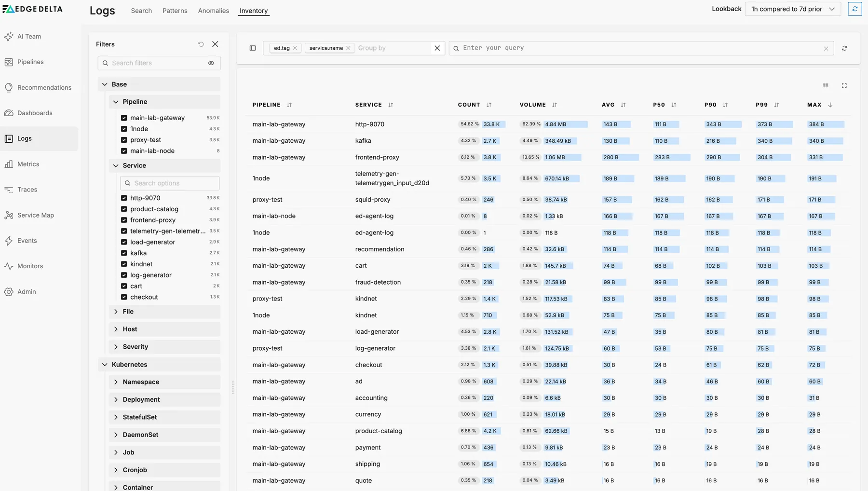Expand the Severity filter section
Screen dimensions: 868x491
164,347
